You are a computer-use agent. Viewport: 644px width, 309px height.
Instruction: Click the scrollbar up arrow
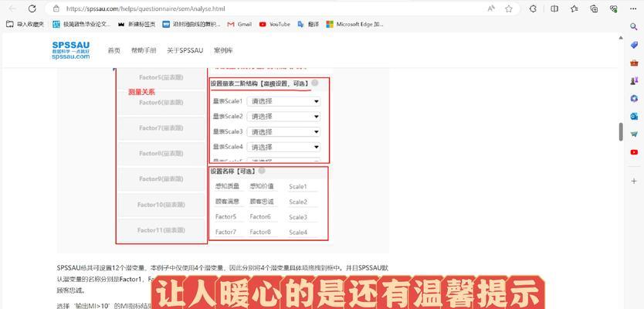621,37
